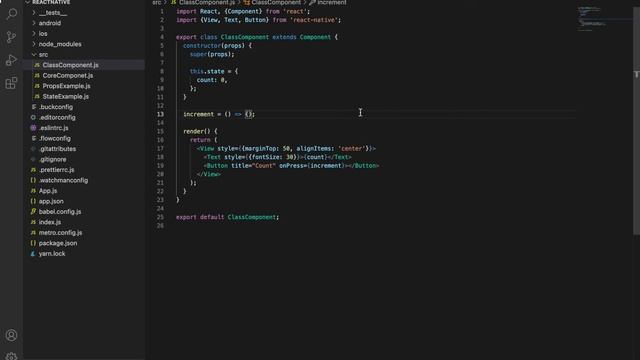Click the Yarn icon beside yarn.lock
This screenshot has height=360, width=640.
33,253
